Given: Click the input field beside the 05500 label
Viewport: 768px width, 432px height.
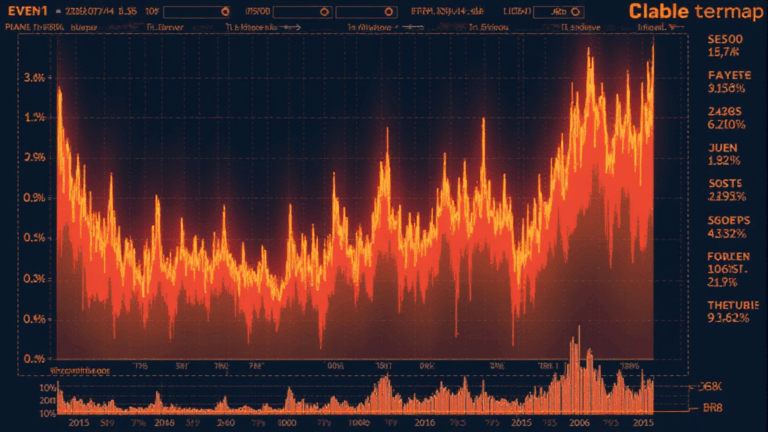Looking at the screenshot, I should click(302, 11).
